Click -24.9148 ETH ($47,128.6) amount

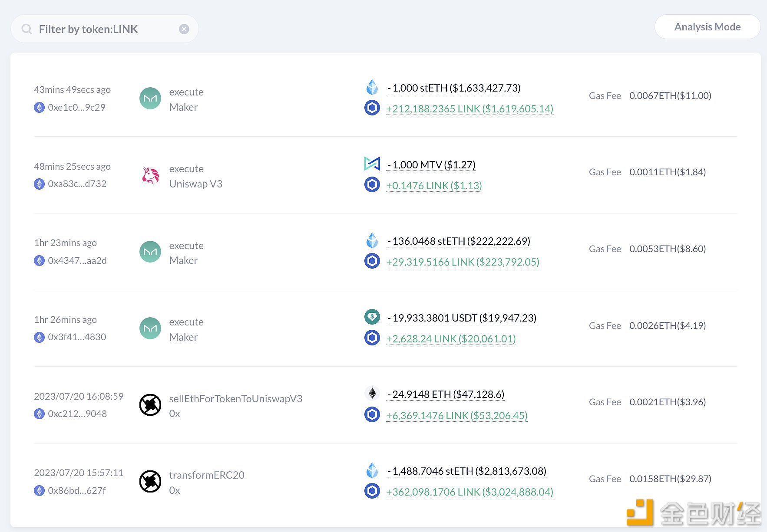pyautogui.click(x=446, y=394)
